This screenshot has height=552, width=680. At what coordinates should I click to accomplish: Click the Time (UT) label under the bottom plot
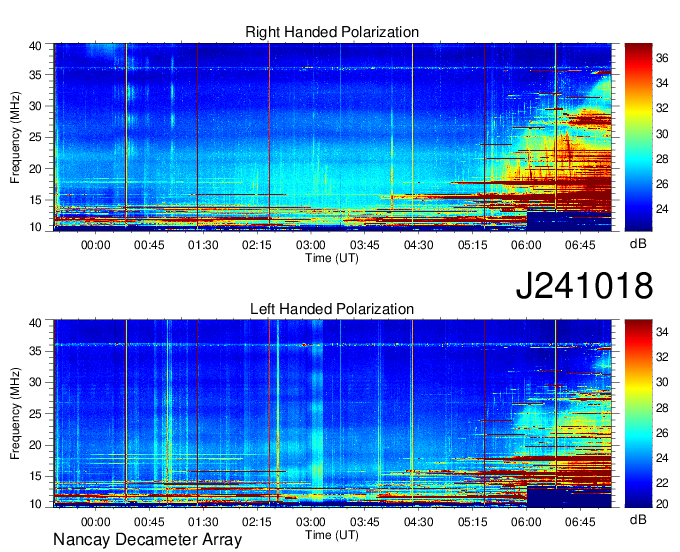pyautogui.click(x=332, y=535)
